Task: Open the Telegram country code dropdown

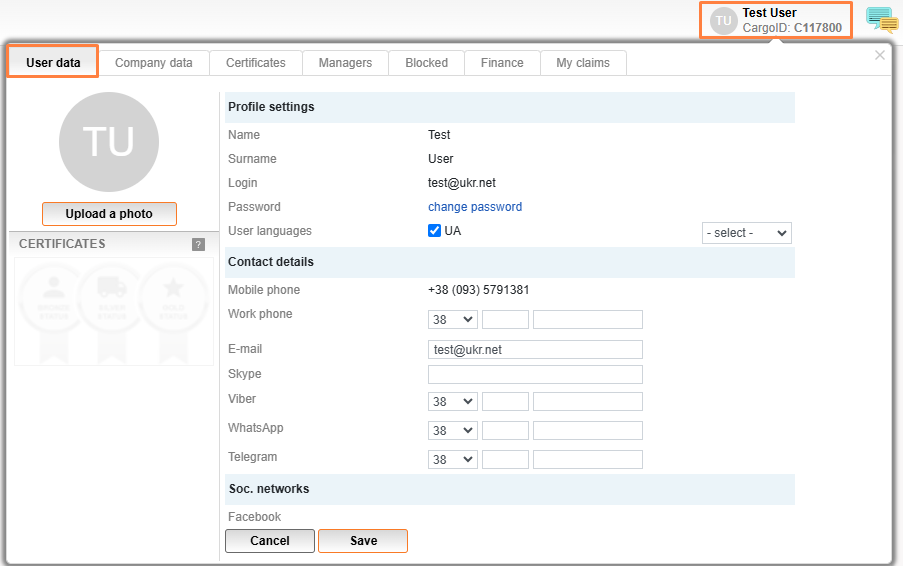Action: (452, 460)
